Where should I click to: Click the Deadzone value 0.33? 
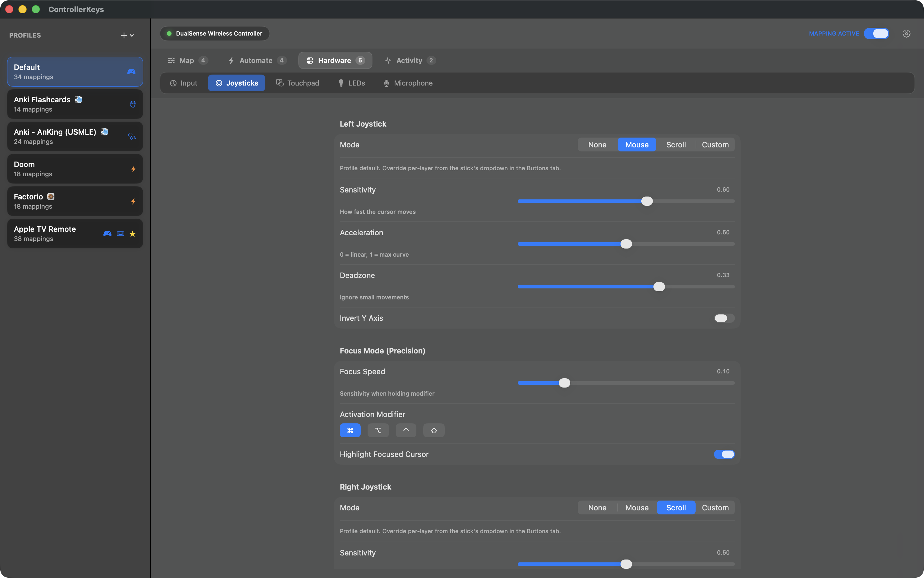pyautogui.click(x=723, y=275)
